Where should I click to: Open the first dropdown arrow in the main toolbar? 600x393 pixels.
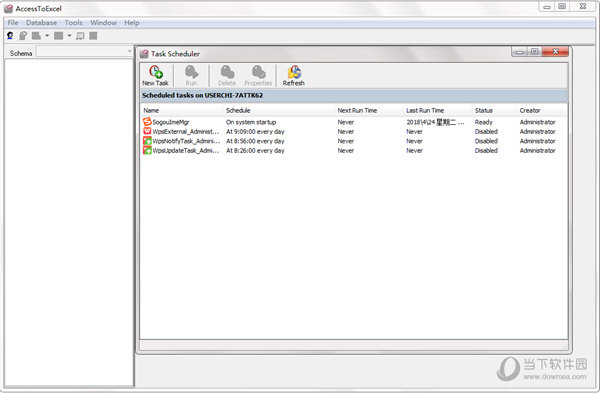pos(47,36)
